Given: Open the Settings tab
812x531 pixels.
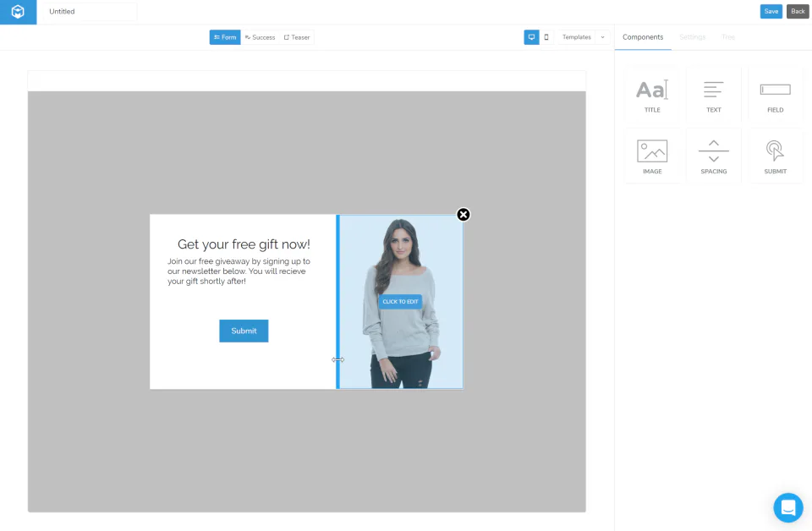Looking at the screenshot, I should tap(693, 37).
